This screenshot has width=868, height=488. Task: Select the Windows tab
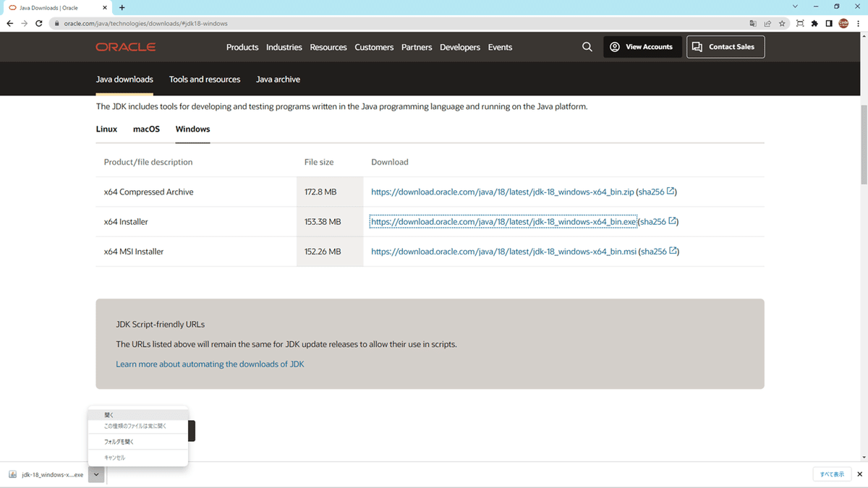(x=192, y=129)
